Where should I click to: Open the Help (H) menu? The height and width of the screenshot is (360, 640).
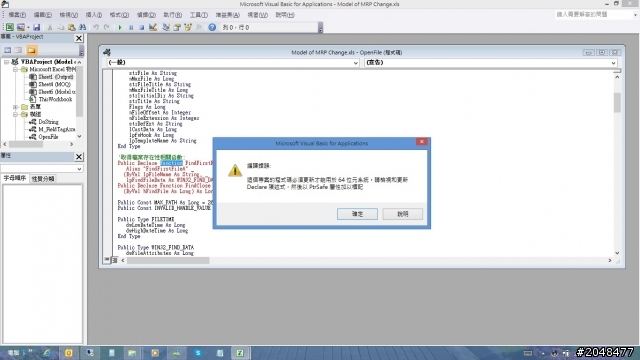284,15
